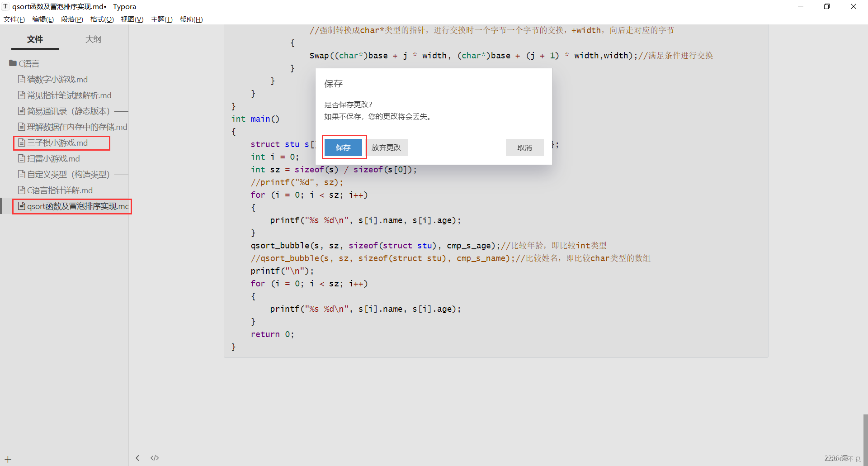Open the 文件(F) menu

click(x=14, y=19)
